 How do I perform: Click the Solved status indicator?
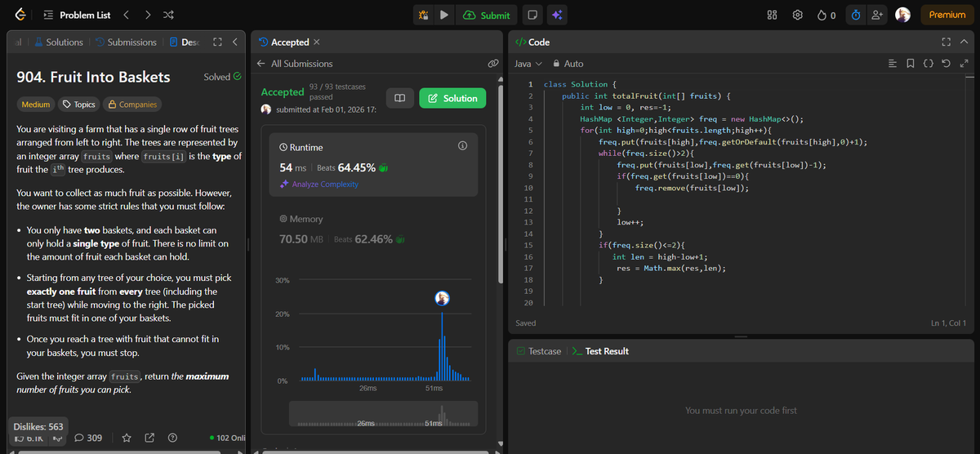[x=222, y=77]
